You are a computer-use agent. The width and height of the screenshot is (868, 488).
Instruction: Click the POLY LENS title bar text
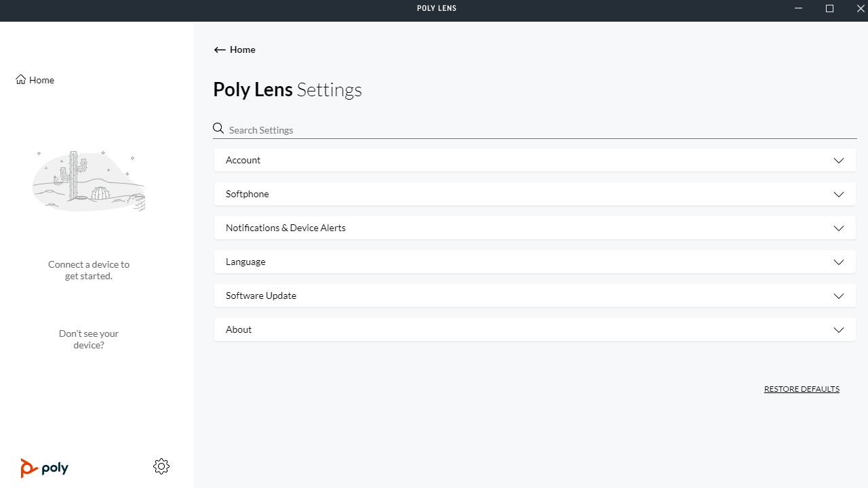coord(436,8)
